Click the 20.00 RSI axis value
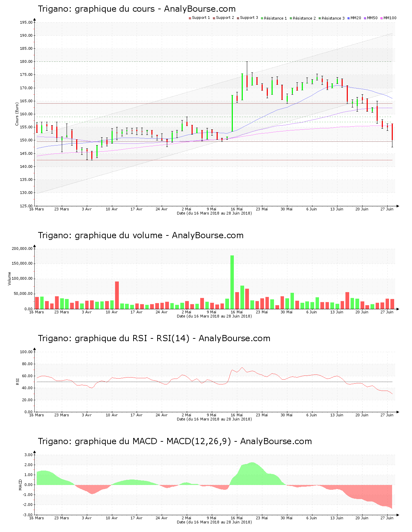 (x=27, y=400)
